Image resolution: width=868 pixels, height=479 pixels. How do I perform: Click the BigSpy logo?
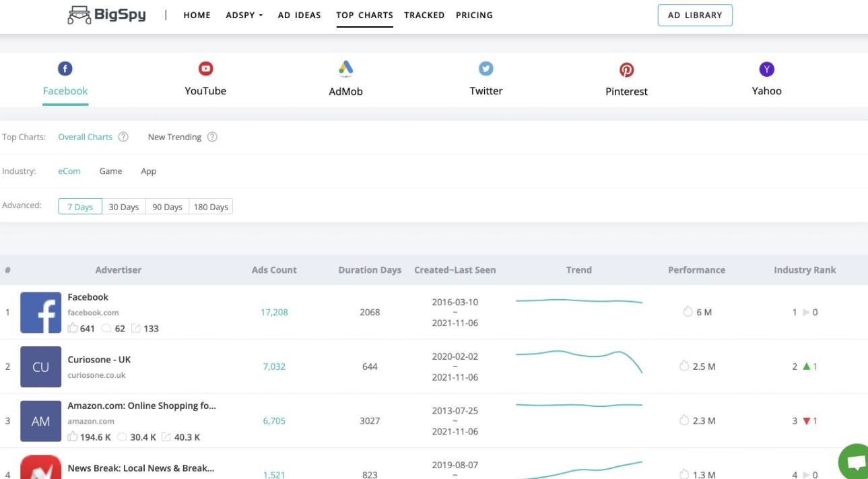[106, 15]
